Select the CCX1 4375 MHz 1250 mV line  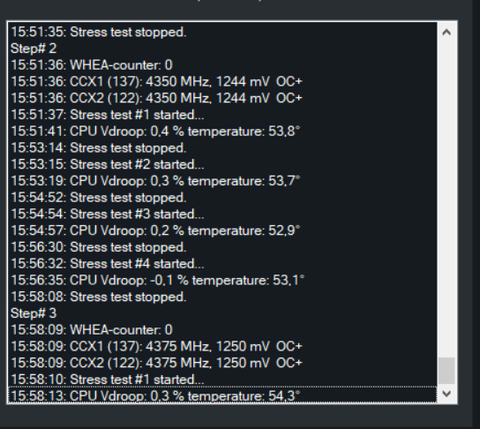pyautogui.click(x=222, y=346)
